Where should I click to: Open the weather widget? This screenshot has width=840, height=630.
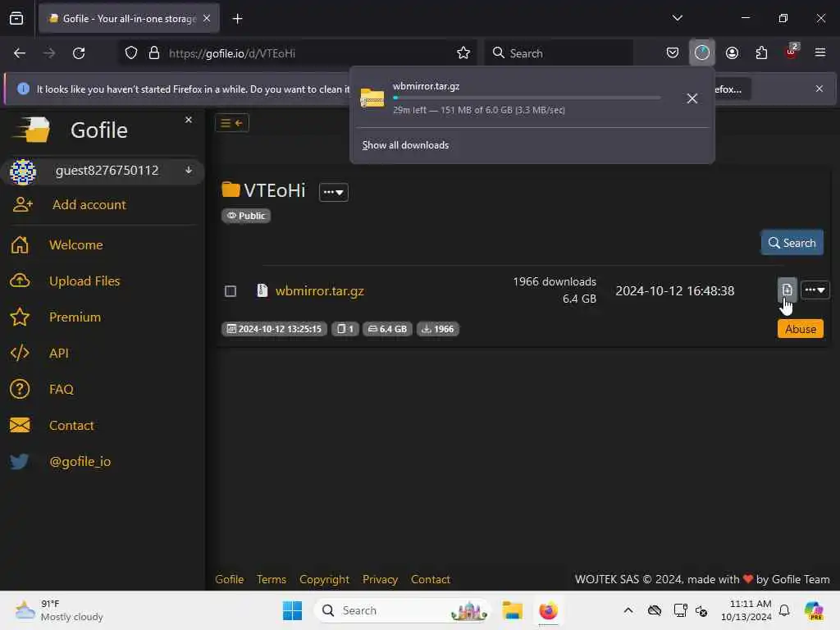(59, 610)
